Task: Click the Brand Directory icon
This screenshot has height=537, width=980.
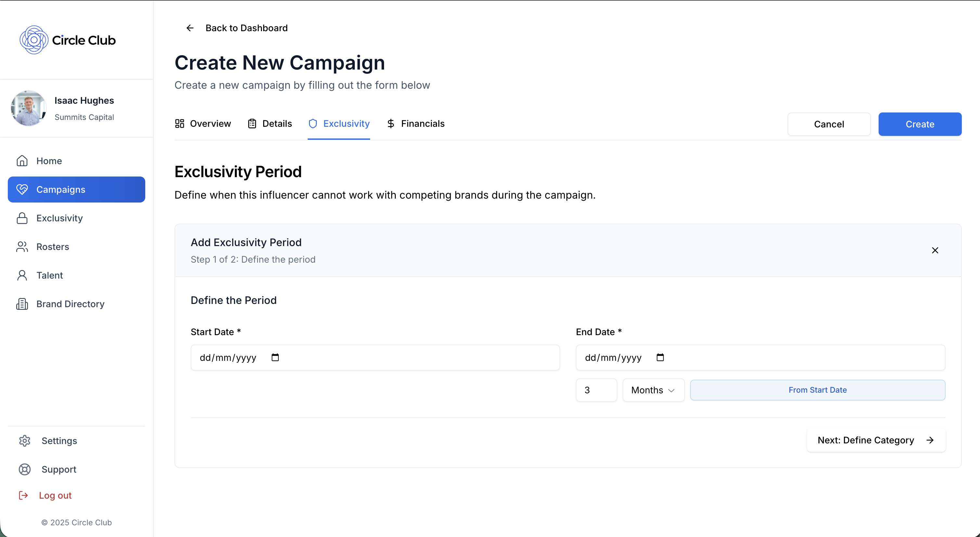Action: tap(22, 304)
